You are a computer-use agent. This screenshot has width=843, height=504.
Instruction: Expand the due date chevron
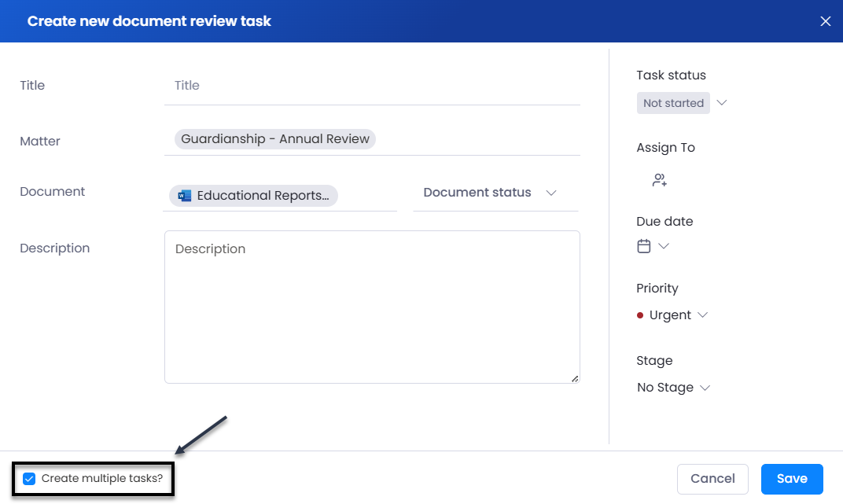(x=664, y=246)
